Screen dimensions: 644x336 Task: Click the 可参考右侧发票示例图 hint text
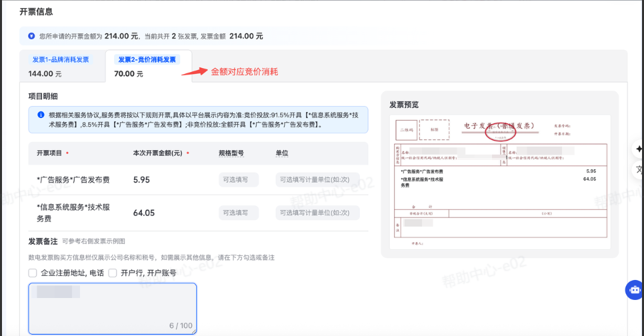pos(93,241)
